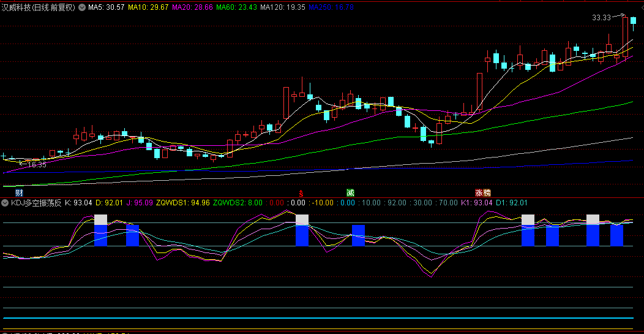This screenshot has width=644, height=334.
Task: Expand the KDJ indicator dropdown arrow
Action: [5, 203]
